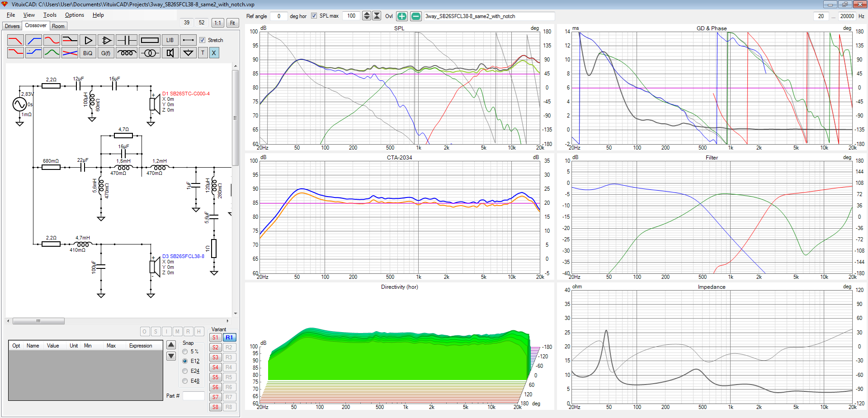Add a G(f) transfer function block
The width and height of the screenshot is (868, 418).
click(106, 53)
